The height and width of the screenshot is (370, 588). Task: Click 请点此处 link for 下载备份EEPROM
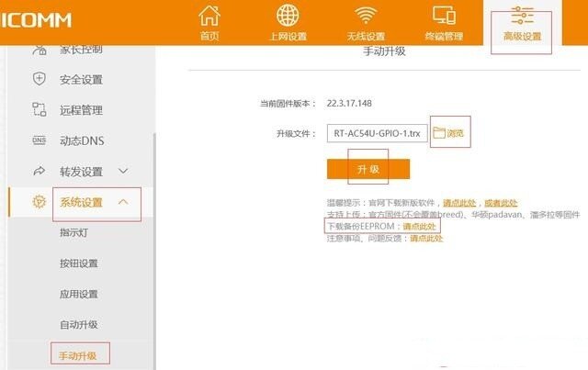click(x=419, y=226)
